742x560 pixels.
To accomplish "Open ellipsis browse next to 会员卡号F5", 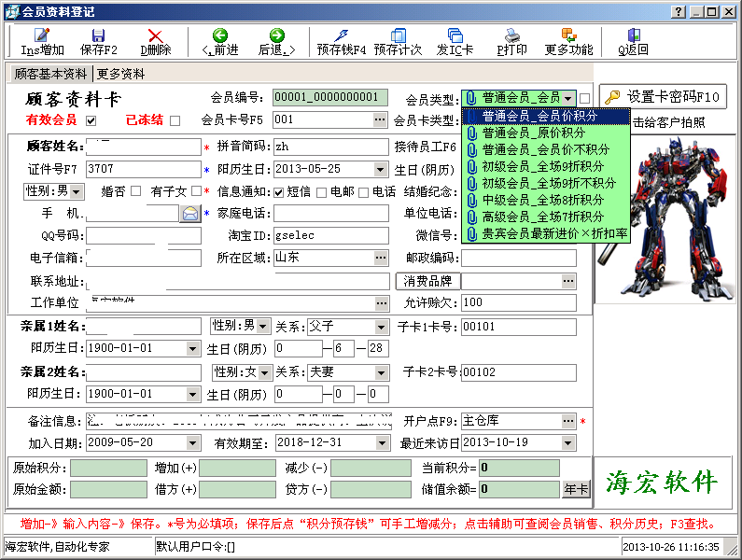I will pyautogui.click(x=380, y=119).
